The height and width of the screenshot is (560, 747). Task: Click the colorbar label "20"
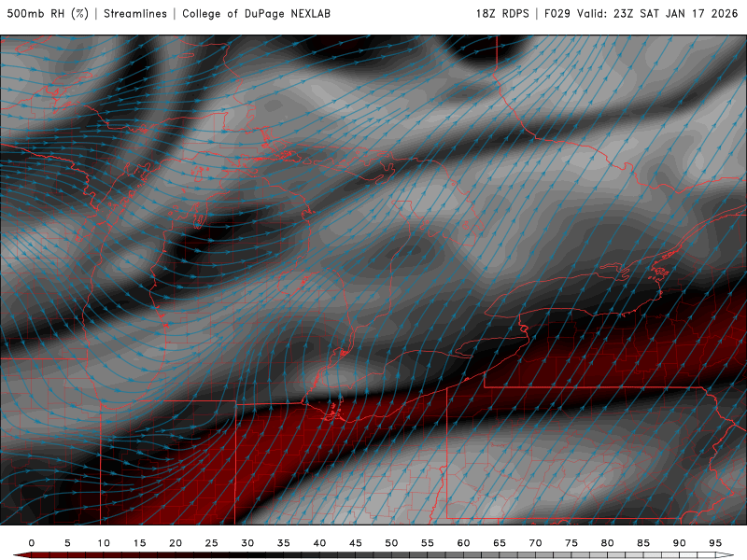[x=176, y=543]
